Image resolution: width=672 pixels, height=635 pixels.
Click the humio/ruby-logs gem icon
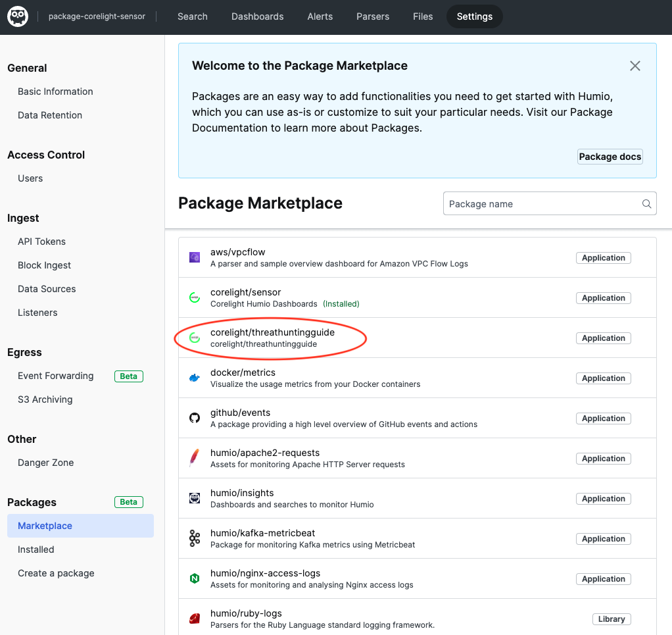(195, 619)
